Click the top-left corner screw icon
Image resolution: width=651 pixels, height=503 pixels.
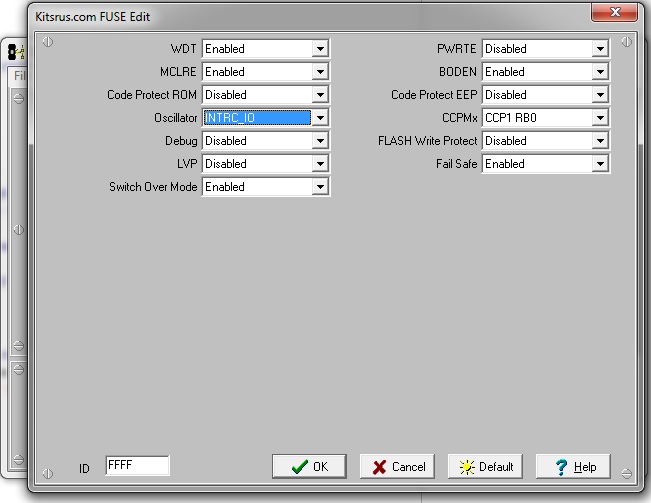pos(47,42)
